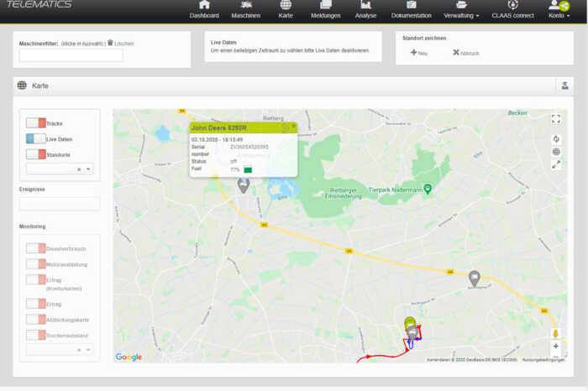Toggle the Abdeckungskarte switch
This screenshot has height=391, width=588.
36,320
